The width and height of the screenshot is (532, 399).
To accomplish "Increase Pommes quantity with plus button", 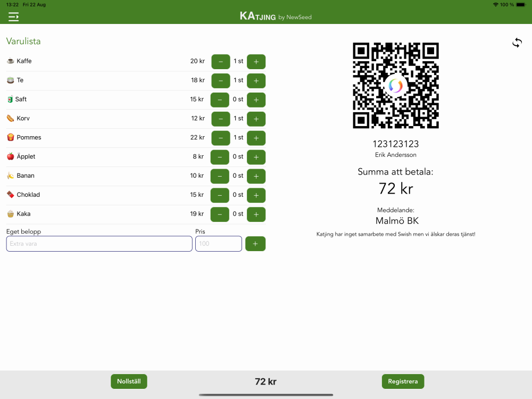I will coord(256,138).
